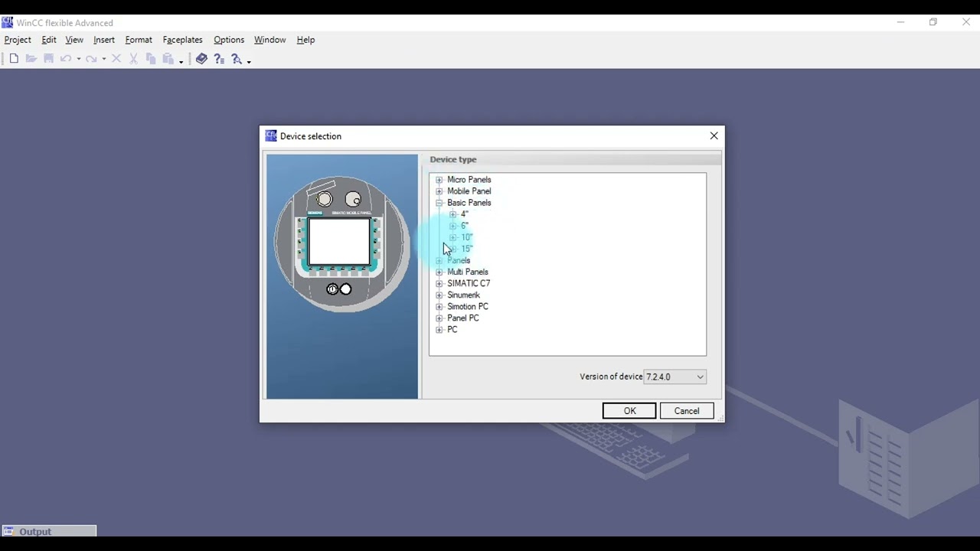Click the Undo arrow icon

click(x=66, y=59)
